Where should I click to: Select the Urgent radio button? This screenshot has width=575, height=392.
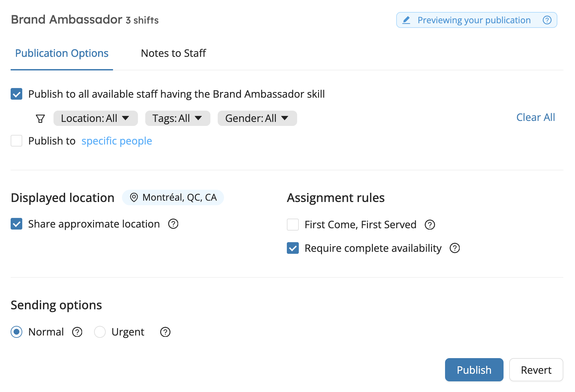coord(100,332)
